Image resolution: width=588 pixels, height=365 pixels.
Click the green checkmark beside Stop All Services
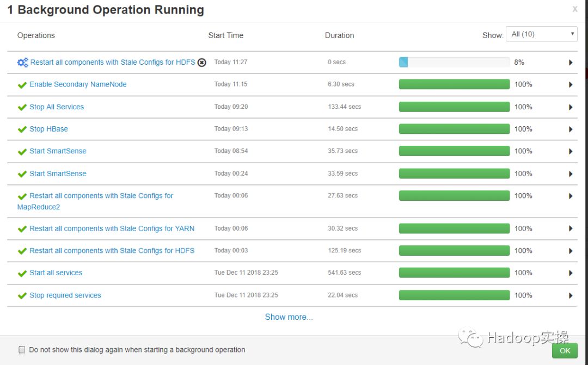pyautogui.click(x=22, y=107)
